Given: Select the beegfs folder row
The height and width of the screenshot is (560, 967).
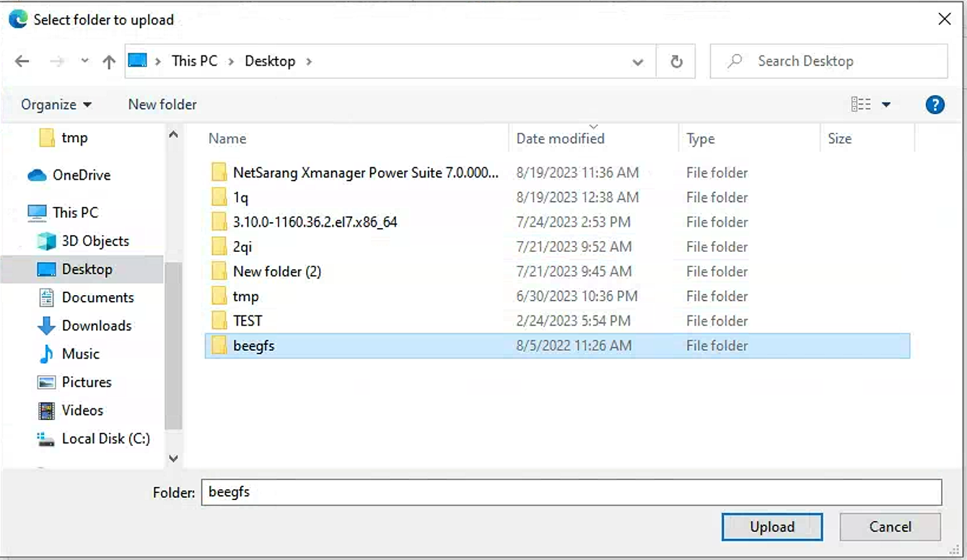Looking at the screenshot, I should click(557, 346).
